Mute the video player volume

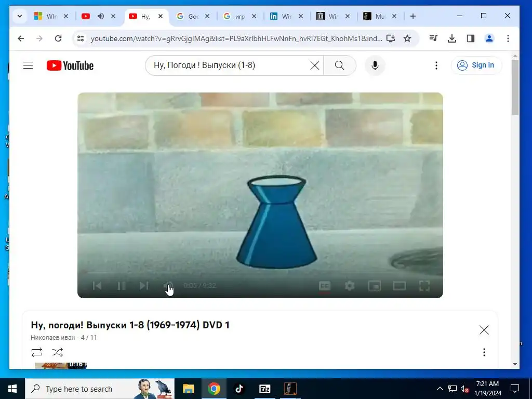[168, 286]
